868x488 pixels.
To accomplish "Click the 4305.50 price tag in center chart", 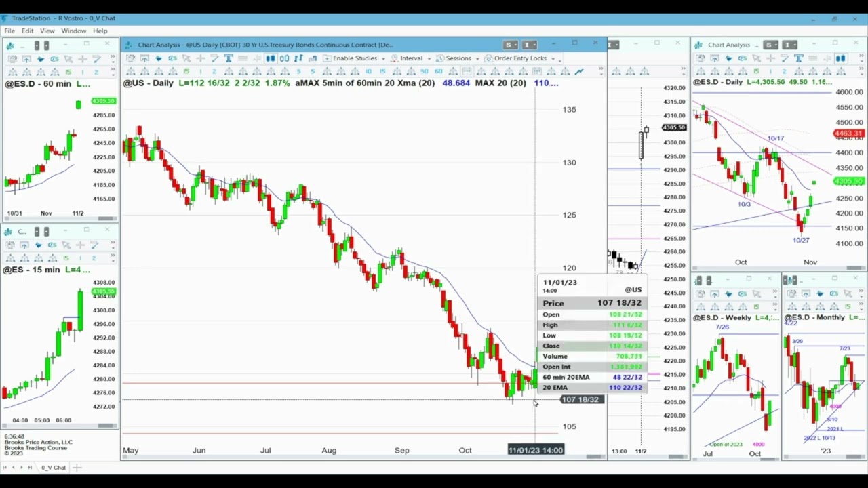I will (x=674, y=127).
